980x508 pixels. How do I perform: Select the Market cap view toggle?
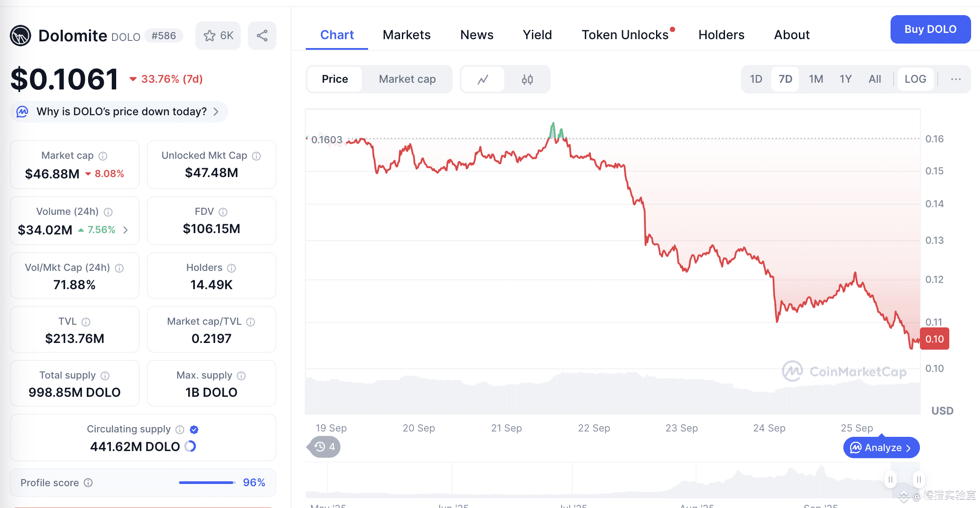pyautogui.click(x=407, y=79)
